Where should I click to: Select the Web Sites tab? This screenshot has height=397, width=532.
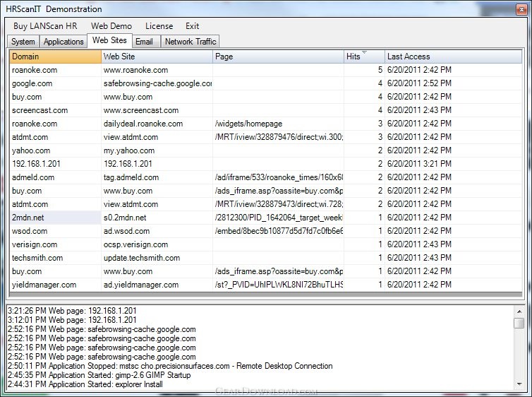point(109,40)
